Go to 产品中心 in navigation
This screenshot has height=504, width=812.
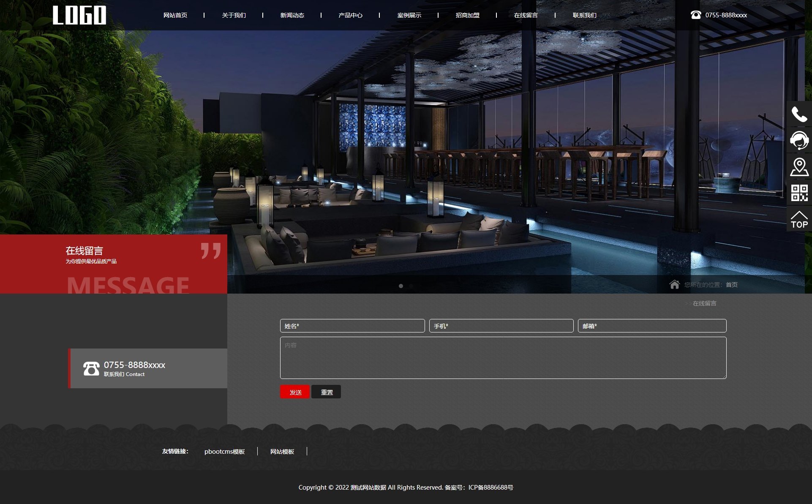pyautogui.click(x=350, y=15)
